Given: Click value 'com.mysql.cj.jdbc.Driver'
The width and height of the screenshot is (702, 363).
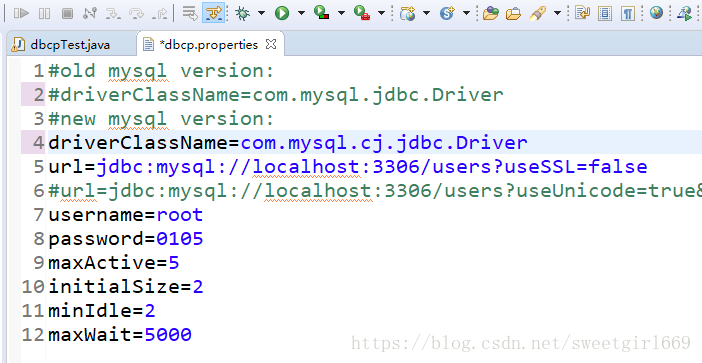Looking at the screenshot, I should [384, 143].
